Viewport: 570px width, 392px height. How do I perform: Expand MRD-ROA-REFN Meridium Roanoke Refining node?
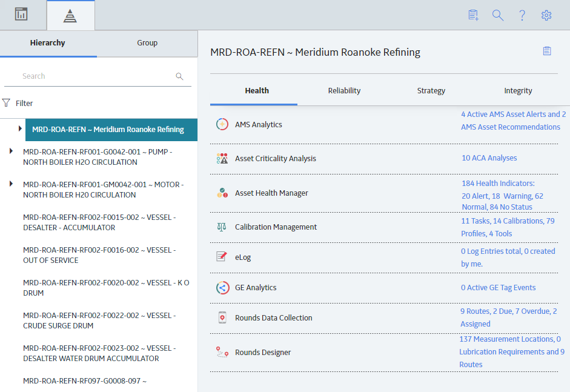(20, 128)
